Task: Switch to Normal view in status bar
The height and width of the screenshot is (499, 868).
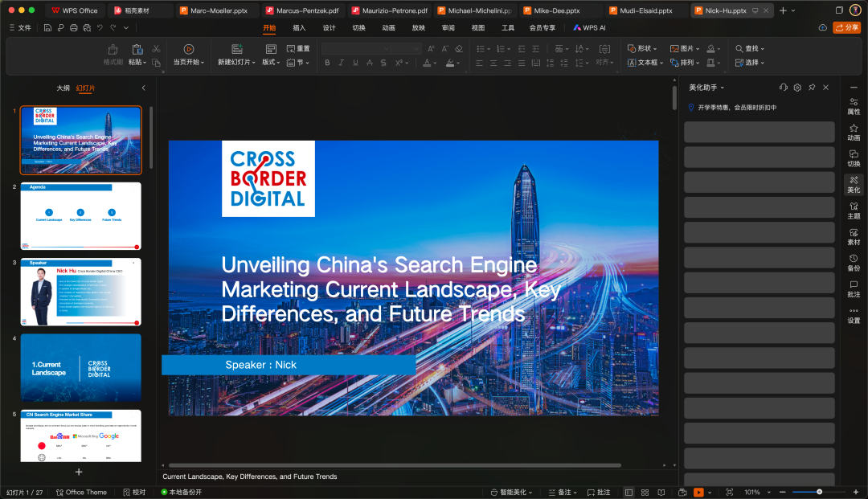Action: coord(628,493)
